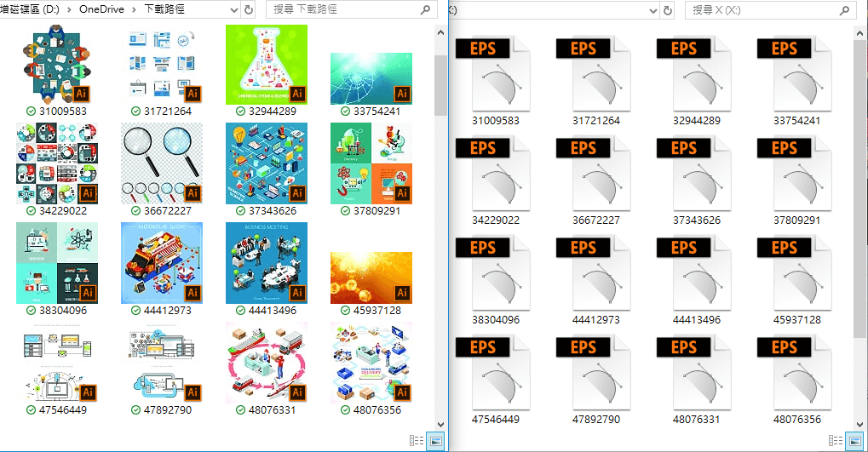Click filename label 44413496 in left window

tap(273, 311)
